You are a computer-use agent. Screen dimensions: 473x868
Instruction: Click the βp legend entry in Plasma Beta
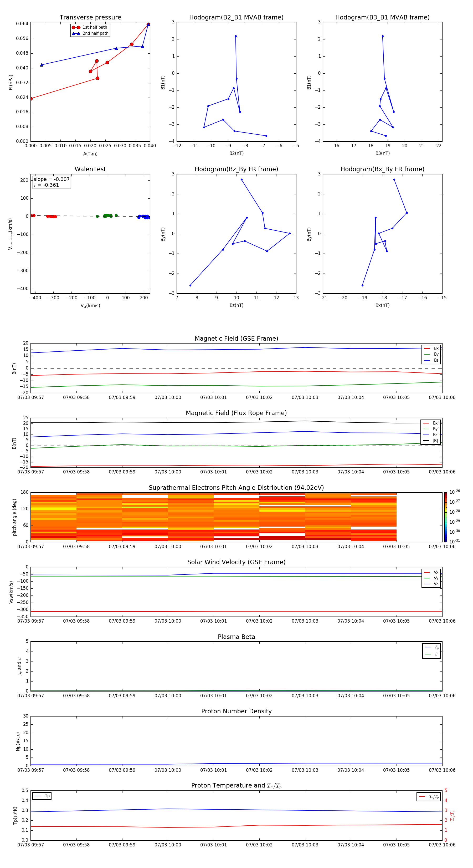click(x=431, y=647)
